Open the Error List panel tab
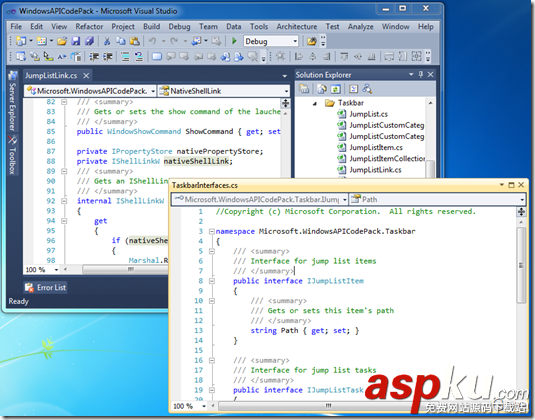The image size is (535, 420). (45, 288)
